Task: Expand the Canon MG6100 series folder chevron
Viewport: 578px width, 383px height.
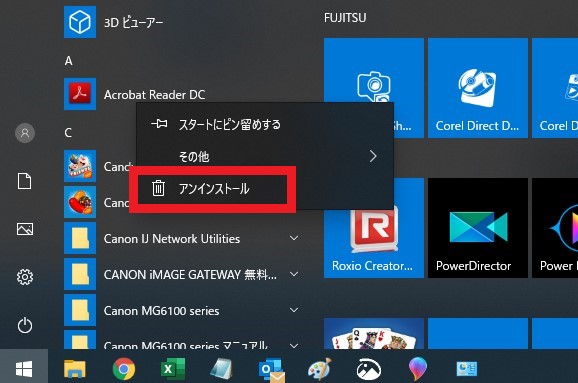Action: (294, 310)
